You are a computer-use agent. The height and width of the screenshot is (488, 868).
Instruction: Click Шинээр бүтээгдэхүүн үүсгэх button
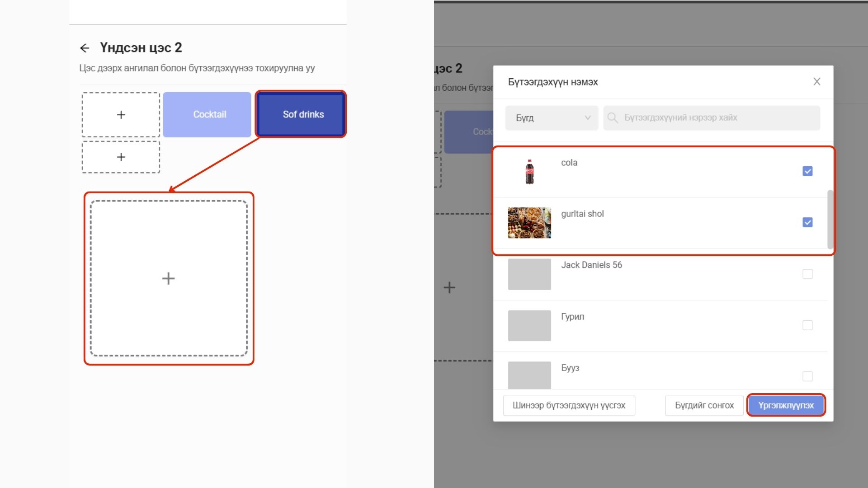pyautogui.click(x=569, y=405)
